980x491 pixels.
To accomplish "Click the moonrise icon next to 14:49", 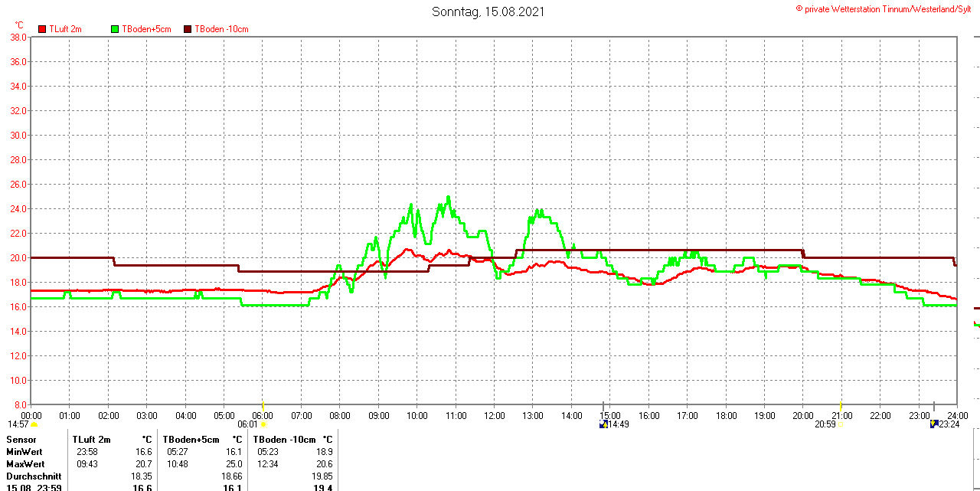I will tap(603, 424).
